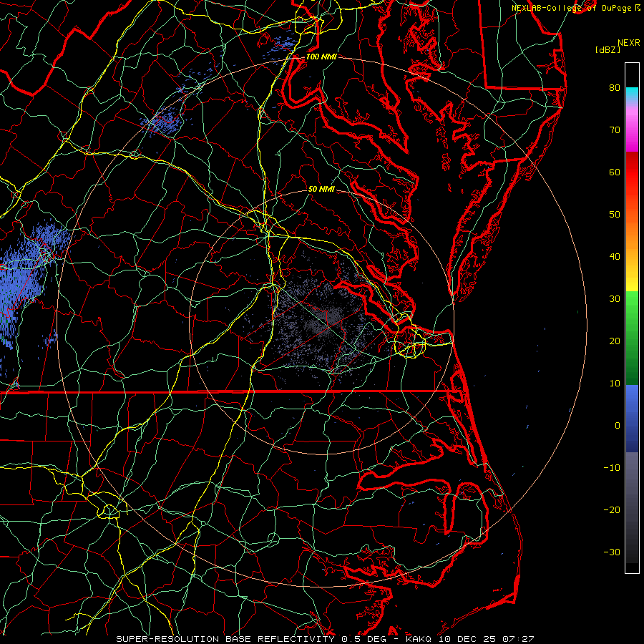Click the 60 dBZ scale label
This screenshot has width=644, height=644.
click(x=615, y=172)
